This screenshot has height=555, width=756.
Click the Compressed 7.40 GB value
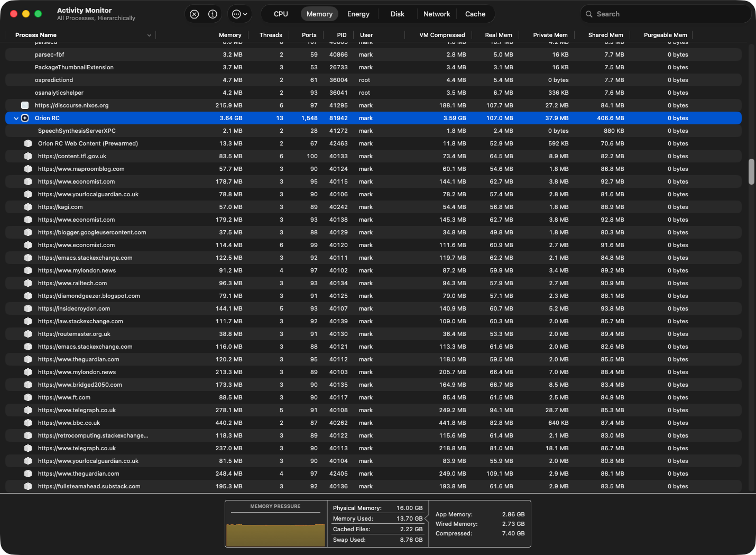point(513,533)
